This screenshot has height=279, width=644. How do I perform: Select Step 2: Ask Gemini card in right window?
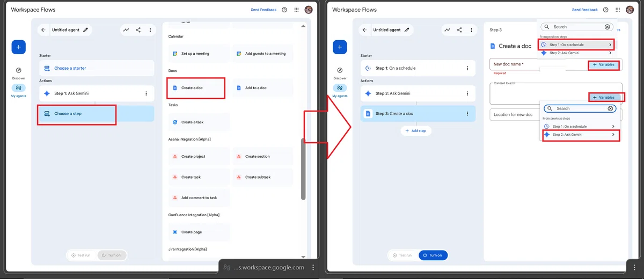[418, 93]
